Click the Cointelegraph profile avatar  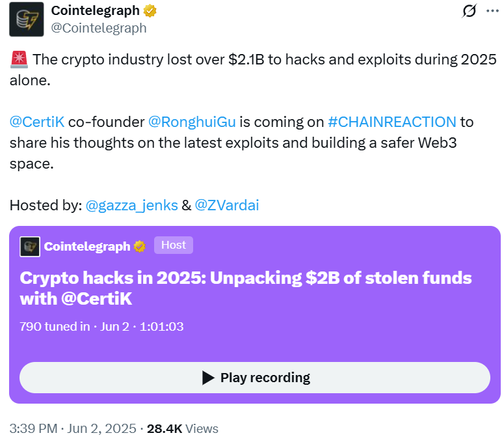27,19
